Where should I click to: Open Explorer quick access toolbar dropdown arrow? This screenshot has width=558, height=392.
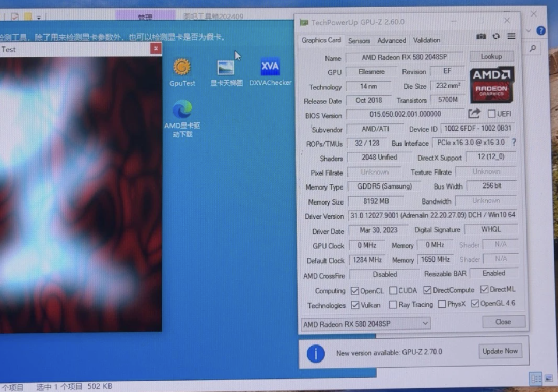coord(39,18)
